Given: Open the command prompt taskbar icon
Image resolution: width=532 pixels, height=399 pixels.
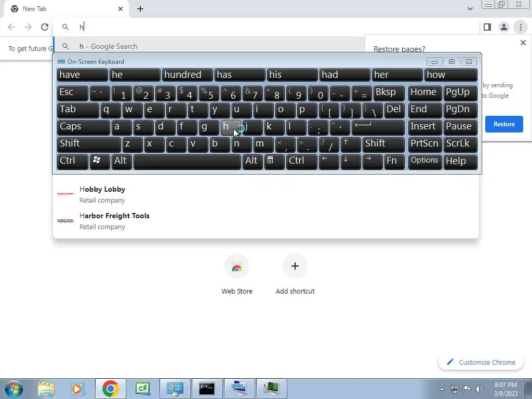Looking at the screenshot, I should pos(207,389).
